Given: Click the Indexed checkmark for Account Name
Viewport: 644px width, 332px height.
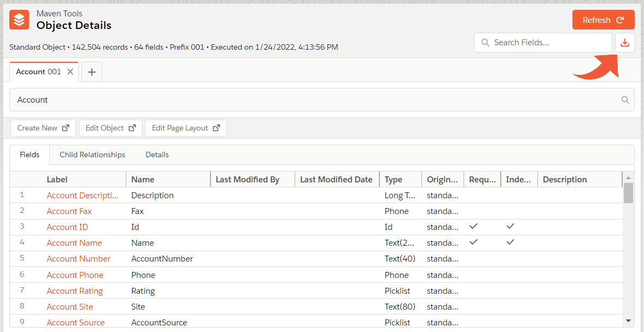Looking at the screenshot, I should pyautogui.click(x=510, y=242).
